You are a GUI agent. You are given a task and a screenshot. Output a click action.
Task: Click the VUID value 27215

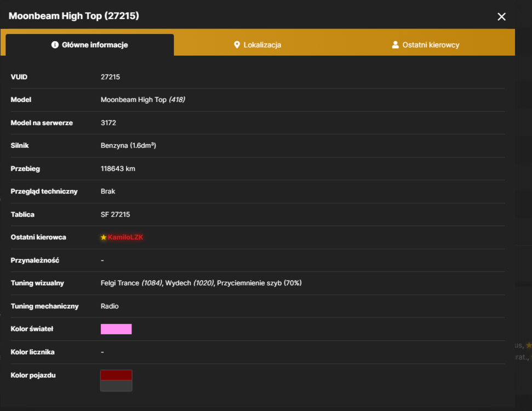coord(110,77)
